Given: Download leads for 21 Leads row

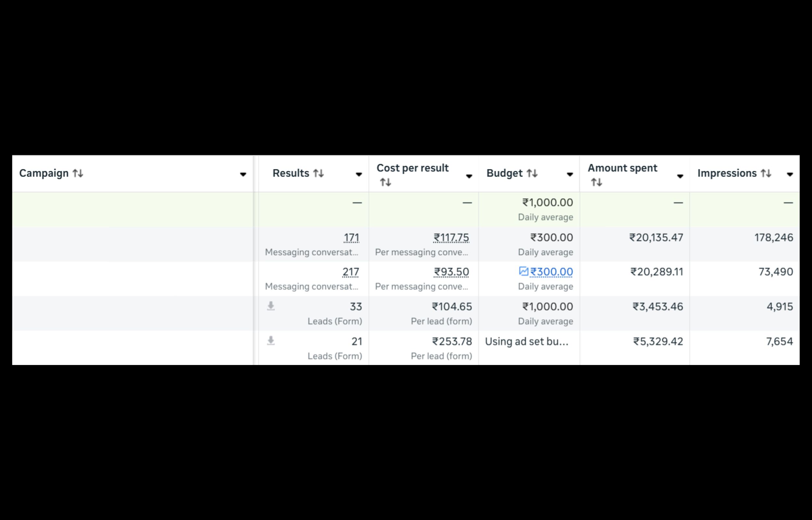Looking at the screenshot, I should click(x=271, y=341).
